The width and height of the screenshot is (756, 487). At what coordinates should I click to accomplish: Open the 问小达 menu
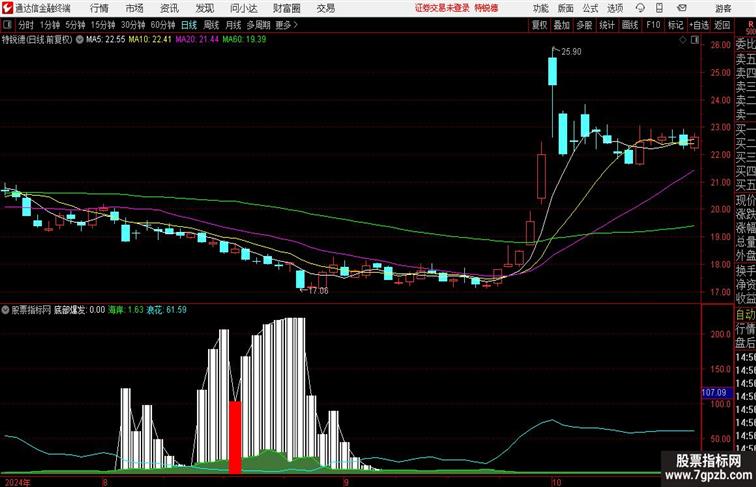pyautogui.click(x=243, y=8)
